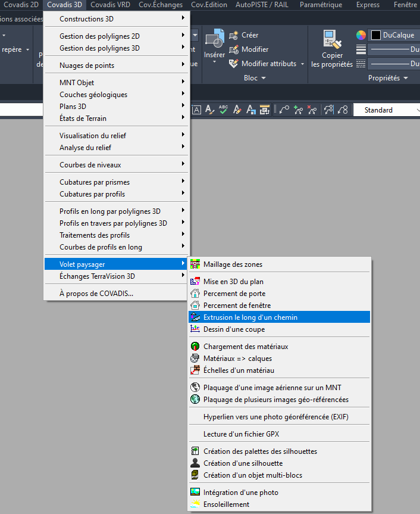The image size is (420, 514).
Task: Click the Plaquage d'une image aérienne icon
Action: tap(195, 388)
